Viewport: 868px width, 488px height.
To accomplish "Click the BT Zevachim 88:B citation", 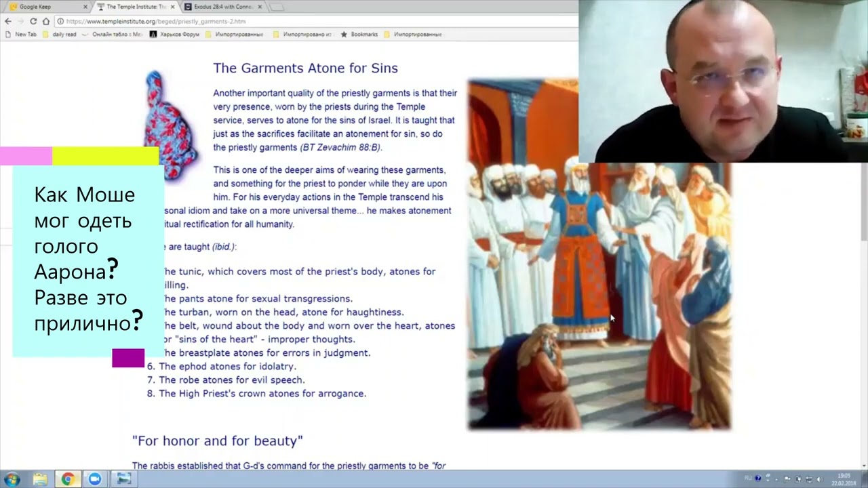I will (x=341, y=148).
